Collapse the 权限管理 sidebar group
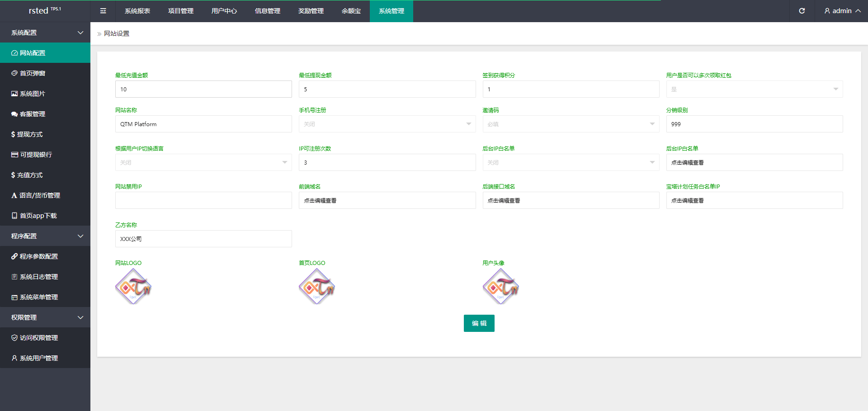Screen dimensions: 868x411 tap(45, 317)
